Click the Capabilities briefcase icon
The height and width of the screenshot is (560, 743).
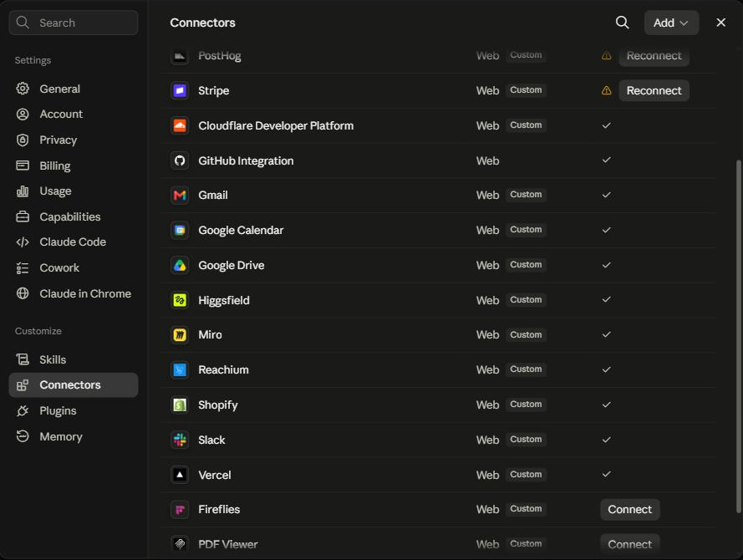coord(23,216)
